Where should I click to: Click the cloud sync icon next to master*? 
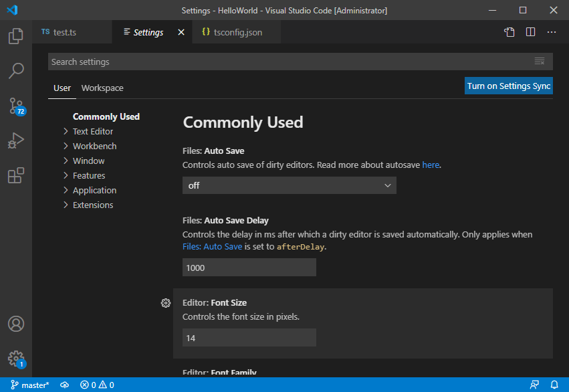coord(64,385)
